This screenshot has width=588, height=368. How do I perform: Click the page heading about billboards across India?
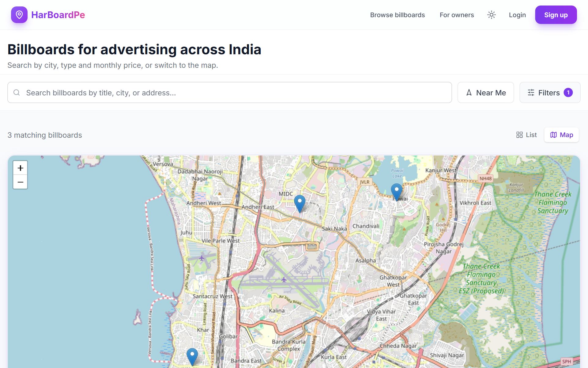(134, 49)
